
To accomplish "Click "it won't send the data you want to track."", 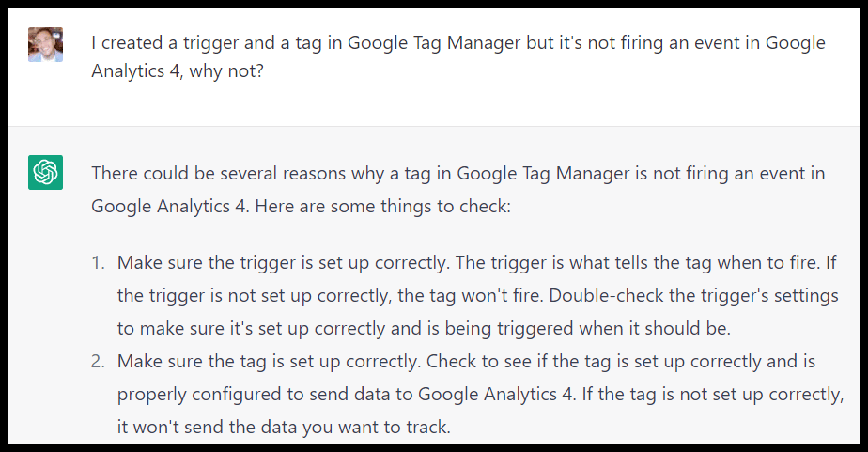I will tap(284, 428).
